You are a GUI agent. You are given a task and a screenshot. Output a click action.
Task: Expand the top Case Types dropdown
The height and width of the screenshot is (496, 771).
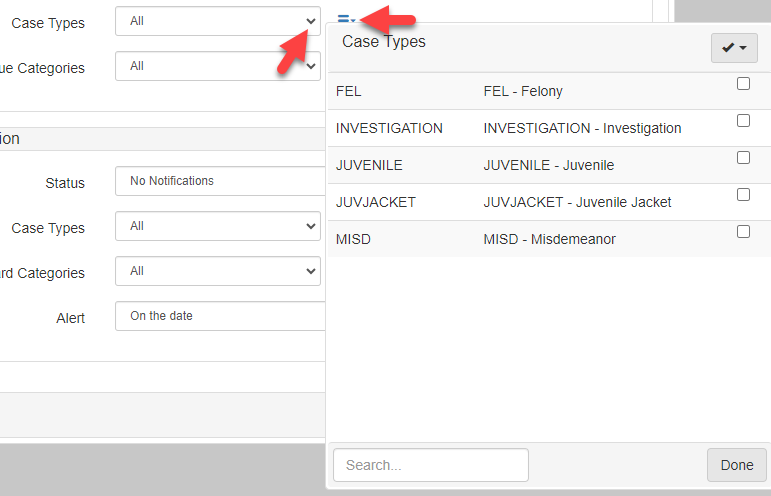pos(217,21)
